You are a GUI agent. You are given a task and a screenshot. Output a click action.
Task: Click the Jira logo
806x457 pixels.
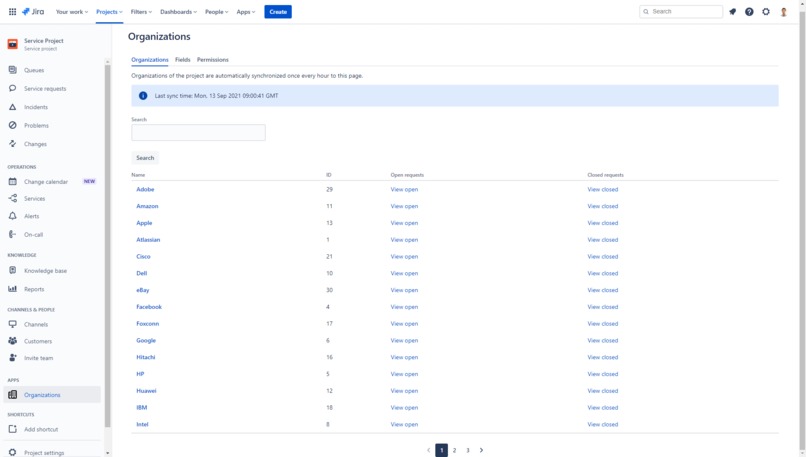coord(33,11)
